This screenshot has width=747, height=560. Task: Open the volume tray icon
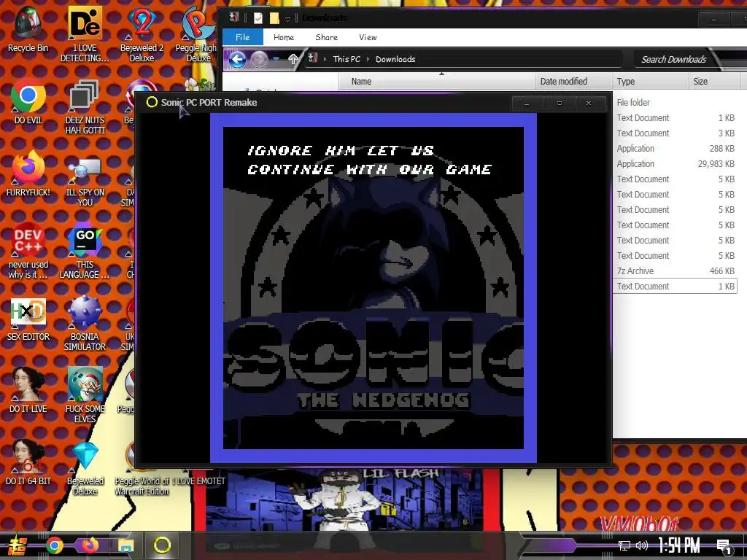(x=642, y=545)
